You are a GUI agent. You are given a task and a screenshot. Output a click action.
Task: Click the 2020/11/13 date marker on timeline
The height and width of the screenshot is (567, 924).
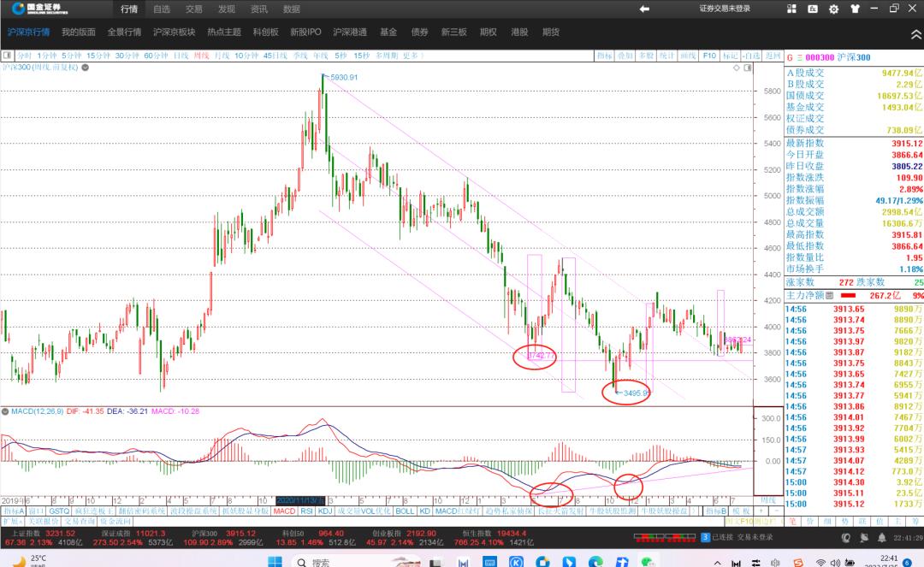pos(299,499)
